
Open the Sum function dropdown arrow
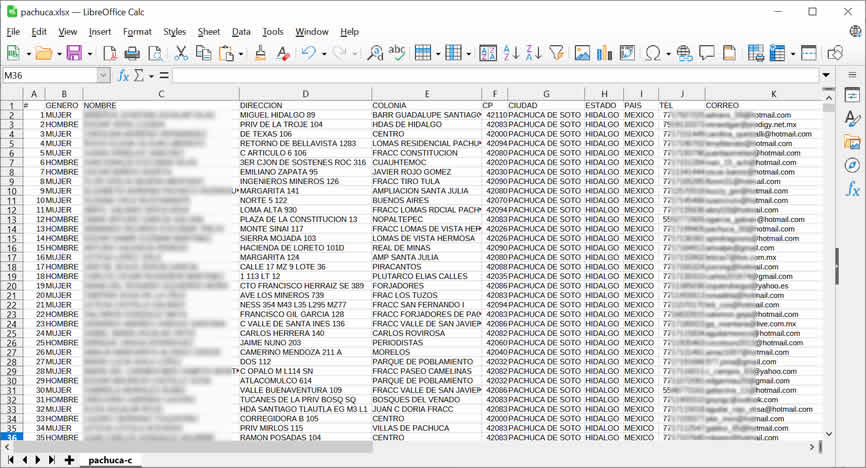151,76
